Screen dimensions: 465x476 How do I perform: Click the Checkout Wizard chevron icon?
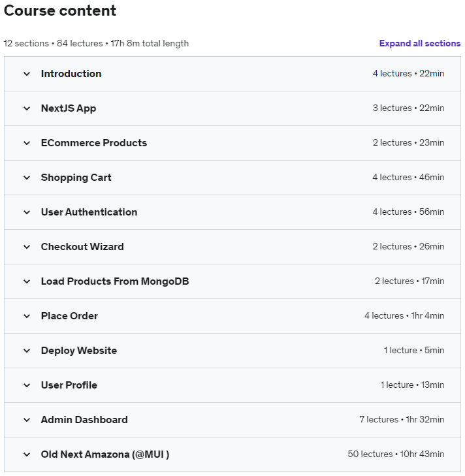coord(27,247)
